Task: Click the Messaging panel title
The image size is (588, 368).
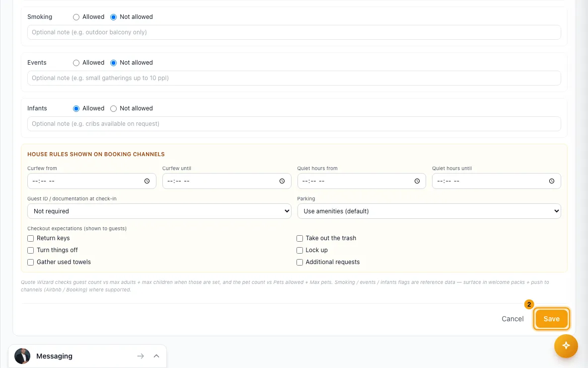Action: 54,356
